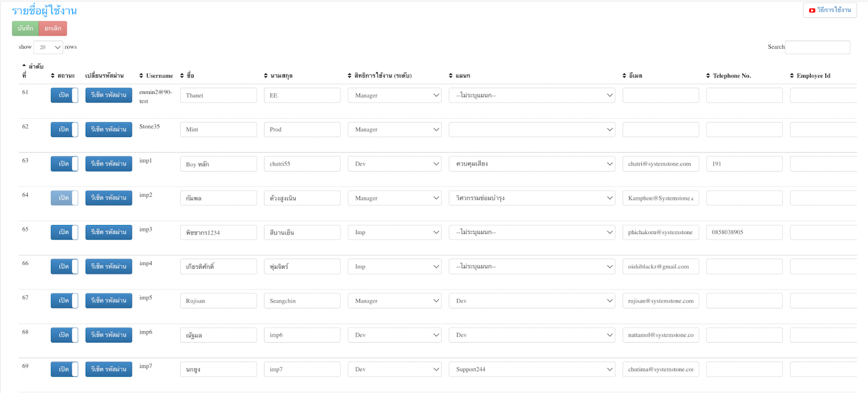This screenshot has width=868, height=393.
Task: Open permission level dropdown for Mint
Action: 394,130
